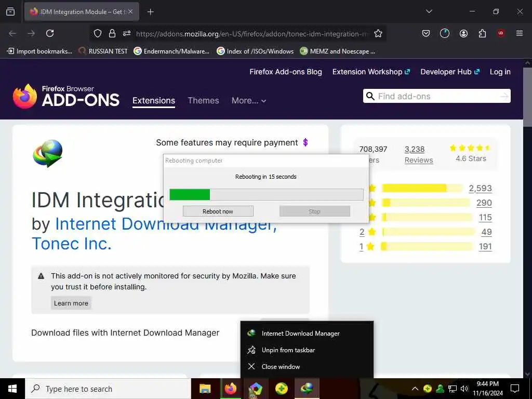Click the Firefox Browser ADD-ONS logo
The image size is (532, 399).
[66, 96]
